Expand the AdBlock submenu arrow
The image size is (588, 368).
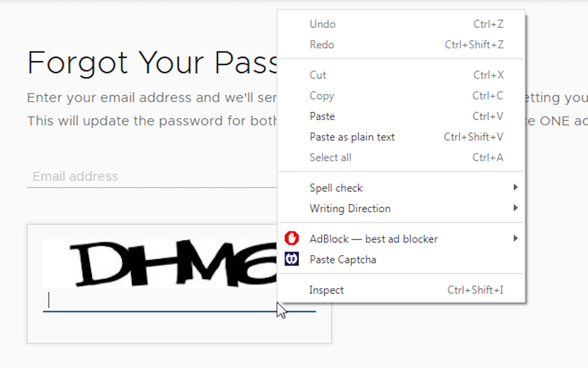pyautogui.click(x=515, y=238)
